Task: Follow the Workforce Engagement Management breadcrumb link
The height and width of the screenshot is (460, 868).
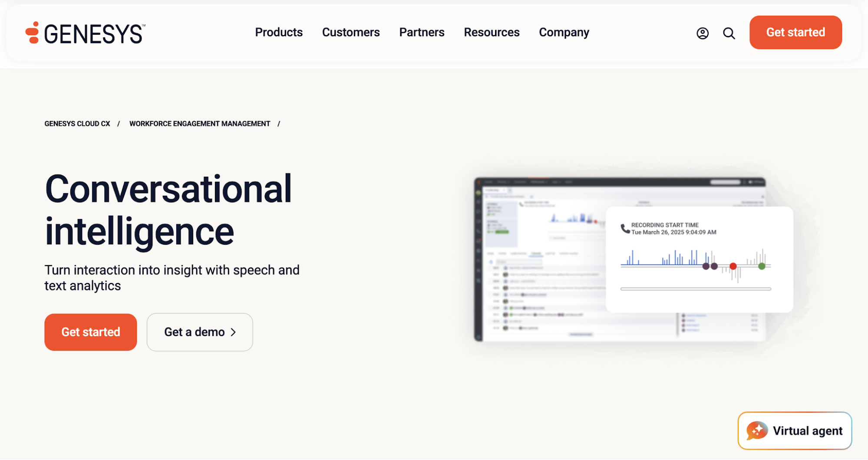Action: pyautogui.click(x=200, y=124)
